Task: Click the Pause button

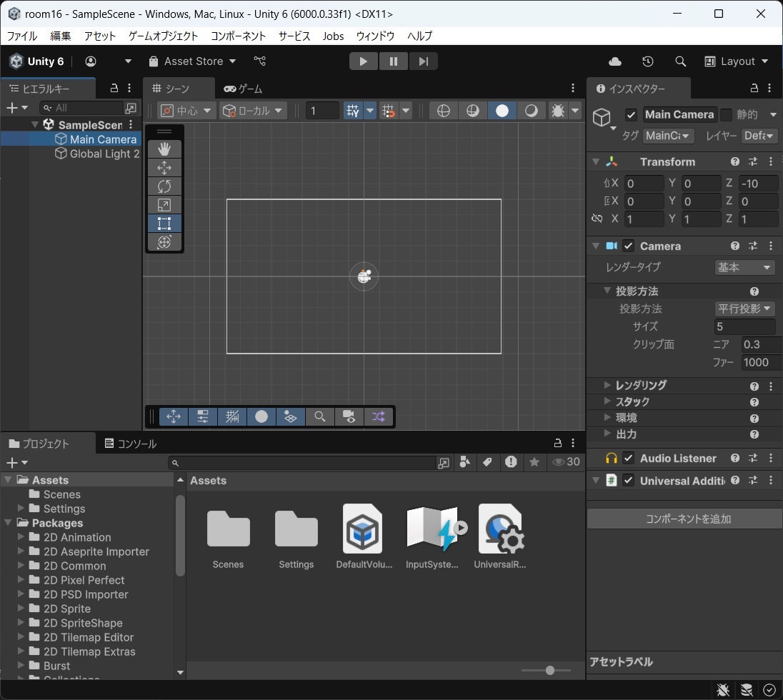Action: coord(394,61)
